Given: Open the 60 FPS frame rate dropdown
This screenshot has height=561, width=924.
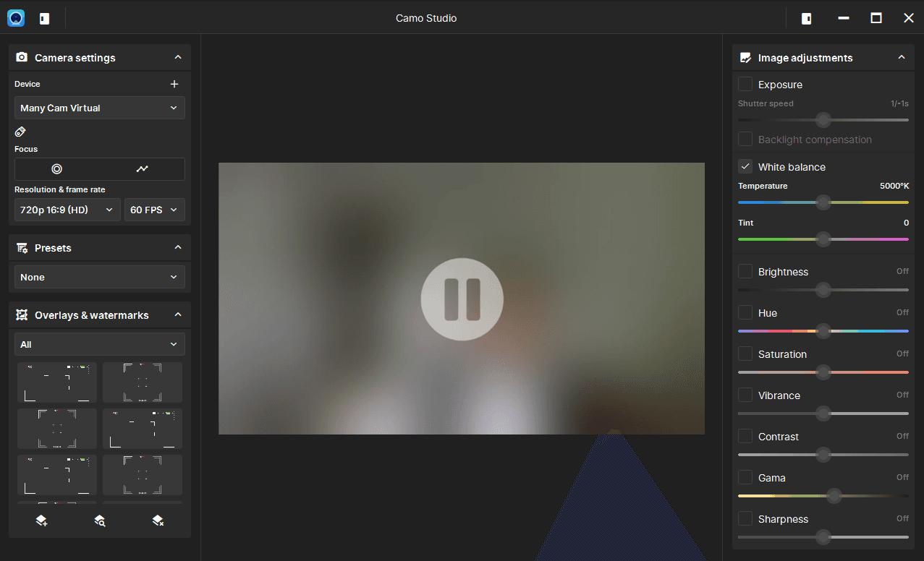Looking at the screenshot, I should pos(155,210).
